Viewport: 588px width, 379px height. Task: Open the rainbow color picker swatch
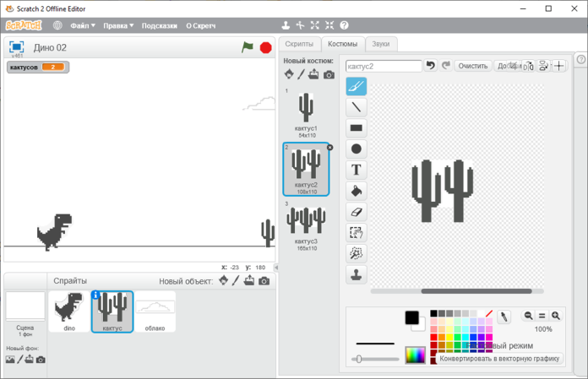click(x=415, y=355)
